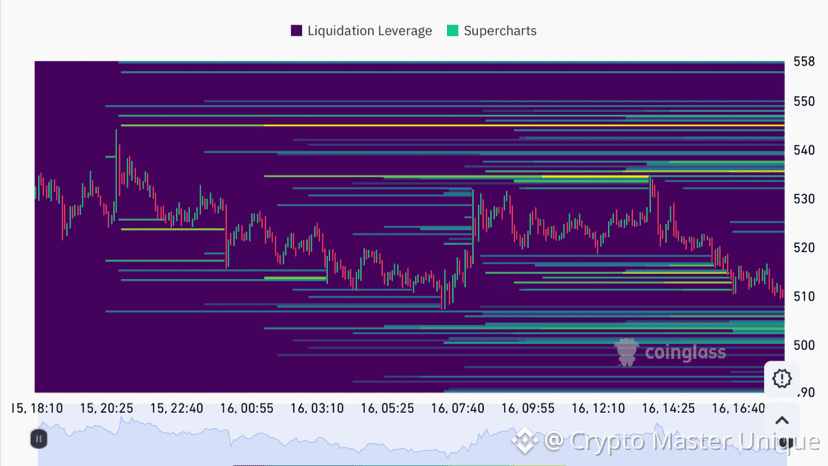
Task: Toggle the Liquidation Leverage legend swatch
Action: pos(296,31)
